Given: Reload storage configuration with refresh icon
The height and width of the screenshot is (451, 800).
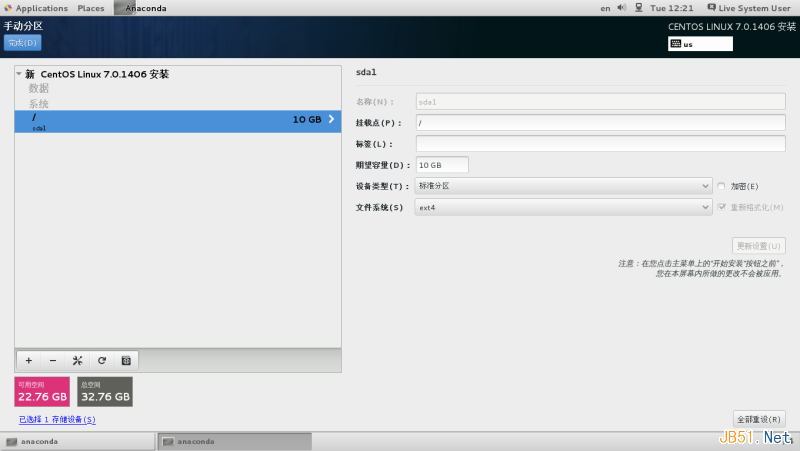Looking at the screenshot, I should coord(102,361).
